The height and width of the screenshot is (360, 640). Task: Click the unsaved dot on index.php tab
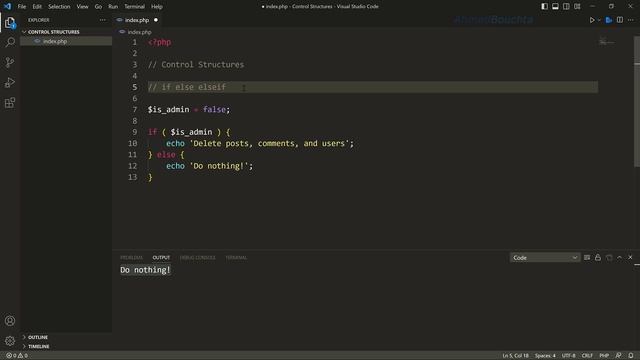156,20
